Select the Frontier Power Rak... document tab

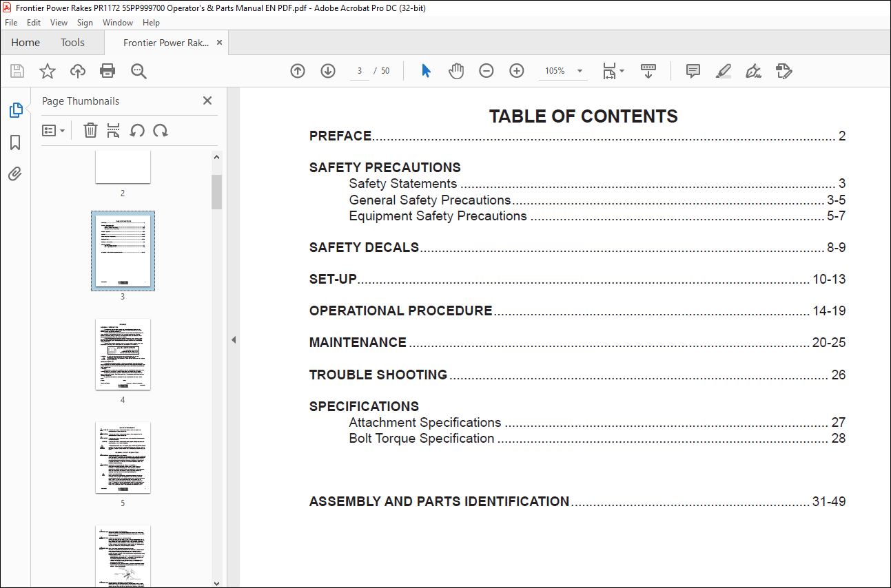coord(165,43)
